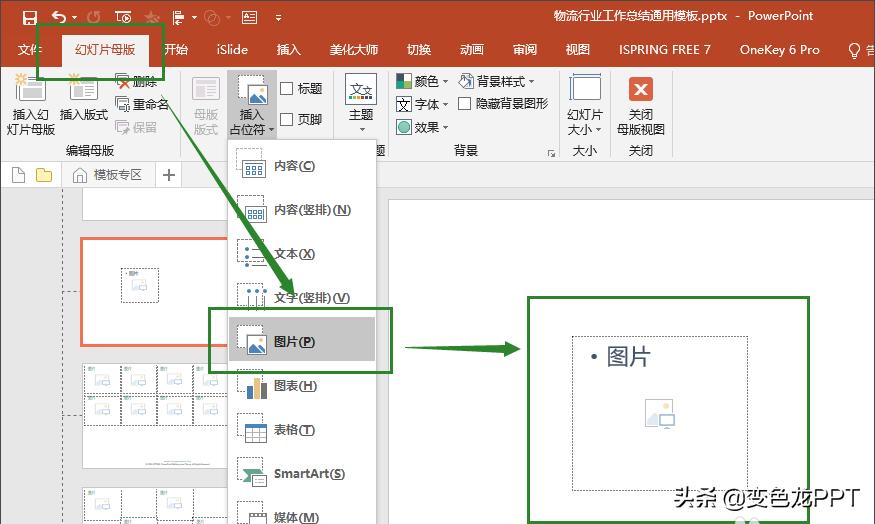The image size is (875, 524).
Task: Toggle the 页脚 checkbox
Action: tap(287, 119)
